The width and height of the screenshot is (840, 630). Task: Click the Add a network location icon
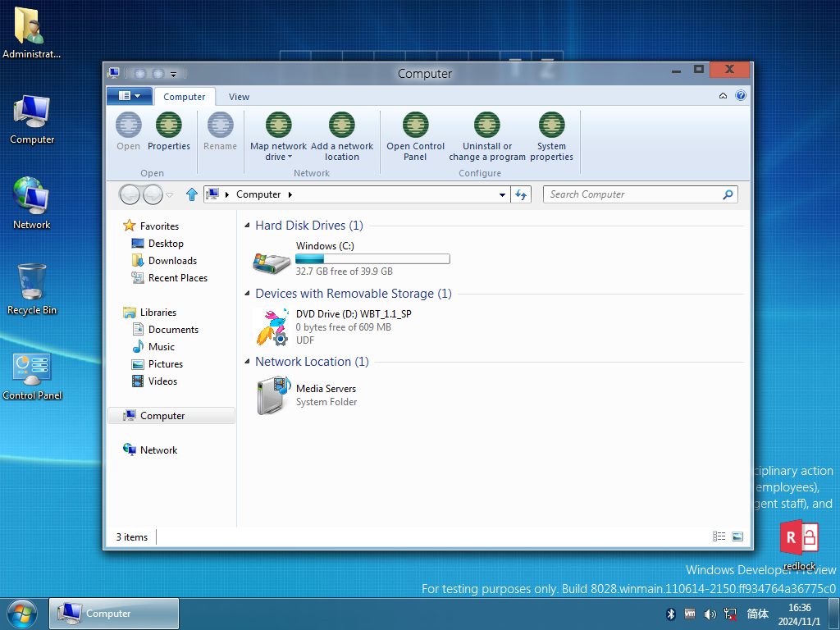pos(341,125)
